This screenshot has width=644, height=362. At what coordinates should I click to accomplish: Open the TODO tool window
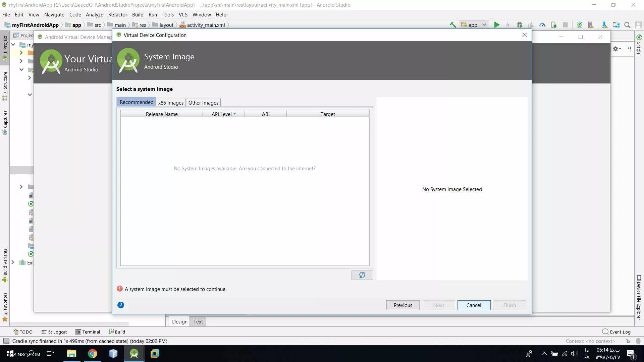[23, 332]
